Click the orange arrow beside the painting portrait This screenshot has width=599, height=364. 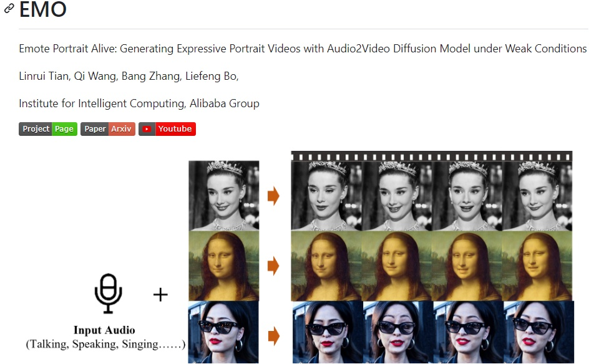click(x=273, y=266)
